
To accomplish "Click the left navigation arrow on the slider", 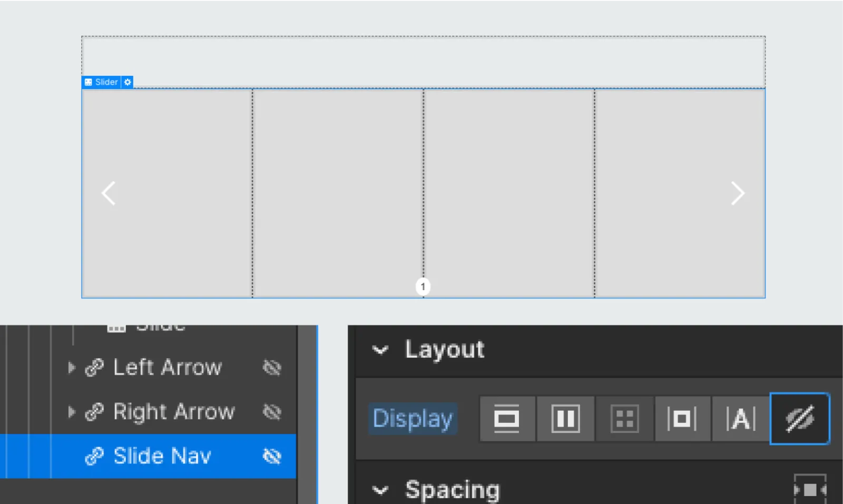I will pos(109,193).
